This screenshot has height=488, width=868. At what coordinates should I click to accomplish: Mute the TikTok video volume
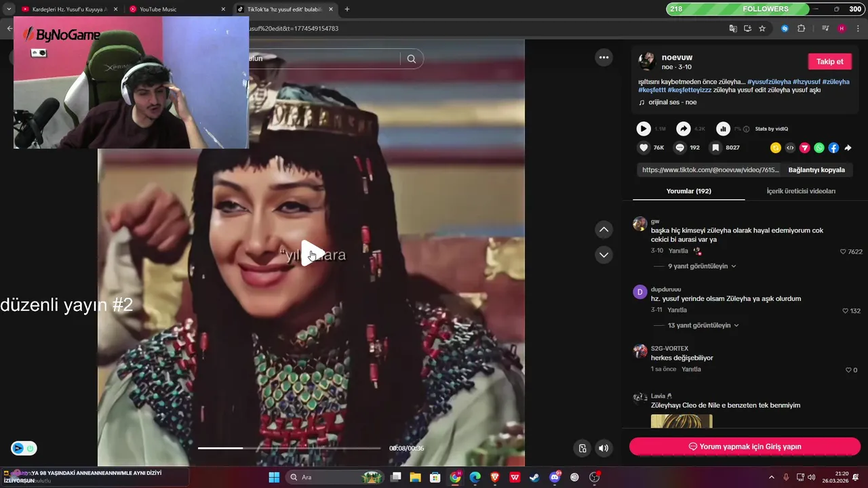[x=603, y=448]
